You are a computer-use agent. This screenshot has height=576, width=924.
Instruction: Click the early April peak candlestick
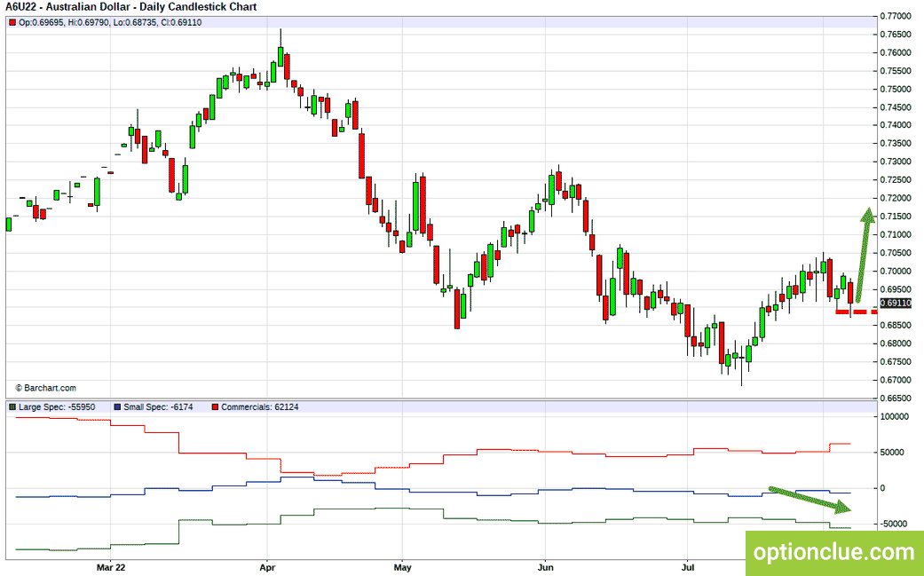coord(280,54)
